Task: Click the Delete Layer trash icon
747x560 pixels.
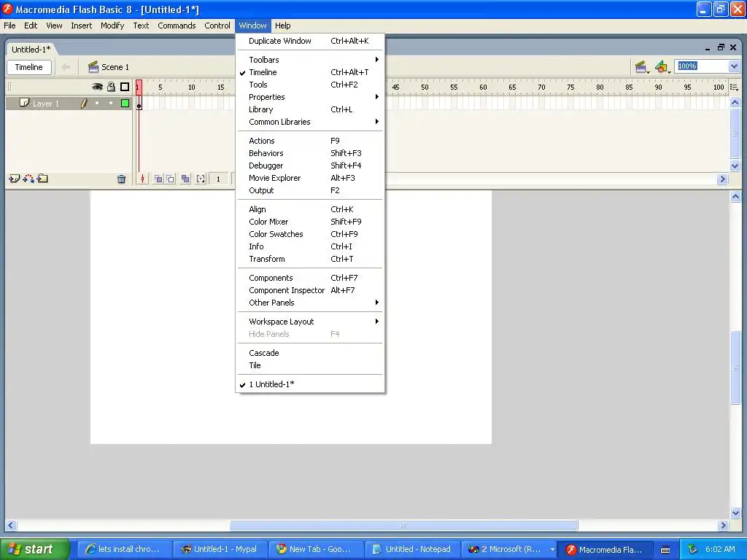Action: (x=122, y=179)
